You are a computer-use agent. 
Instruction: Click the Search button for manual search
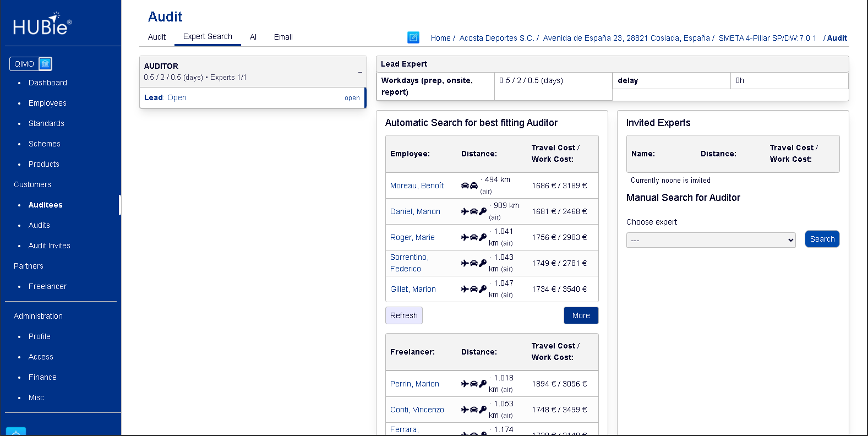click(x=822, y=239)
